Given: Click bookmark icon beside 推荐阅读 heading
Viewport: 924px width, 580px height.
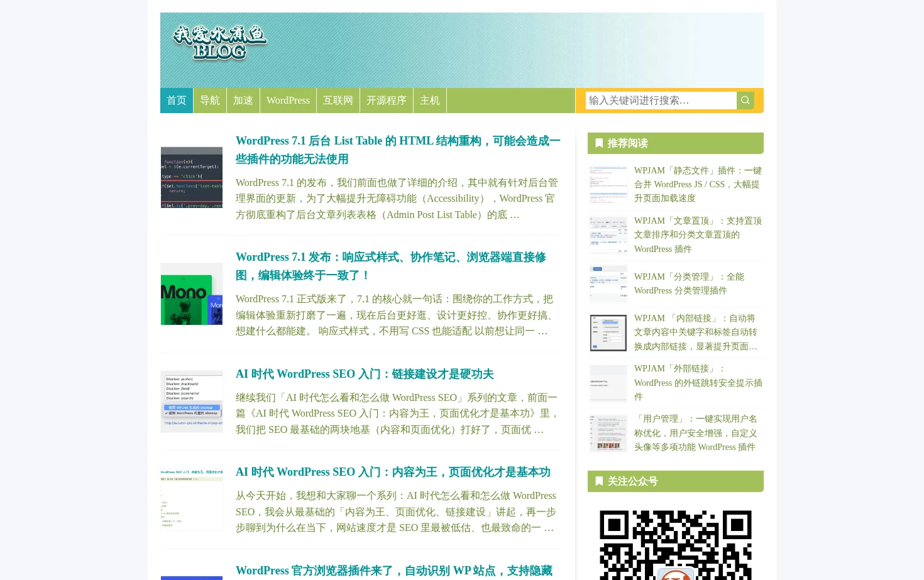Looking at the screenshot, I should [599, 143].
